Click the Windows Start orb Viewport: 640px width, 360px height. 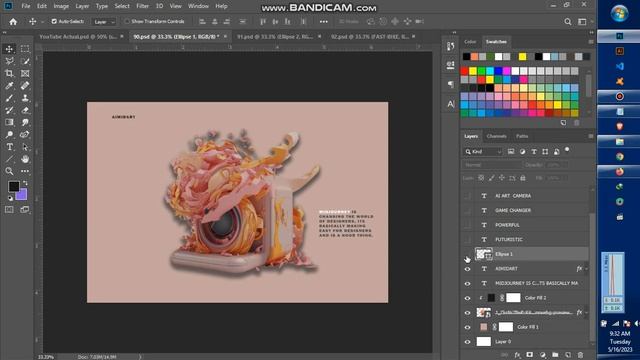pyautogui.click(x=619, y=13)
